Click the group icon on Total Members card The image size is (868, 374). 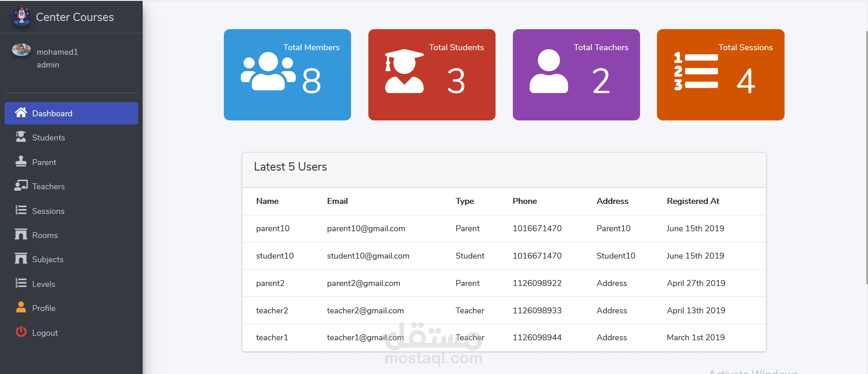click(x=268, y=72)
